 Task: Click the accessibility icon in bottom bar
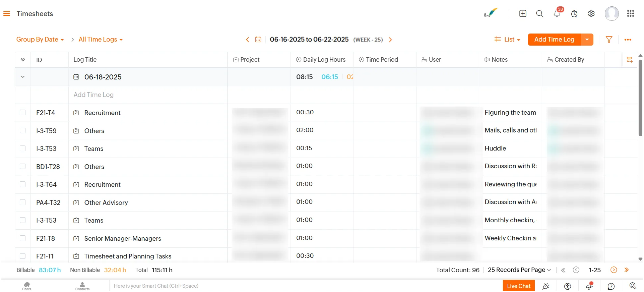pos(568,286)
